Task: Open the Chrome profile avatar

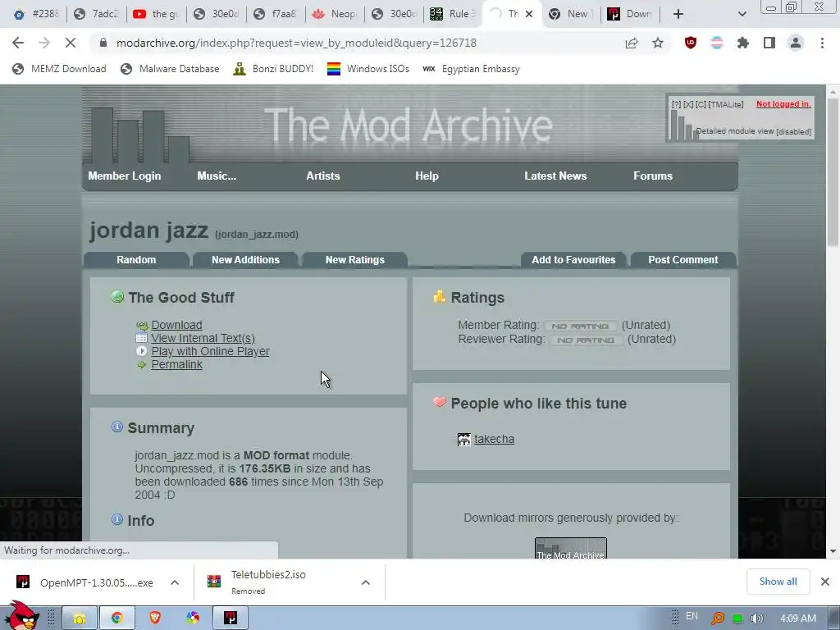Action: pos(796,43)
